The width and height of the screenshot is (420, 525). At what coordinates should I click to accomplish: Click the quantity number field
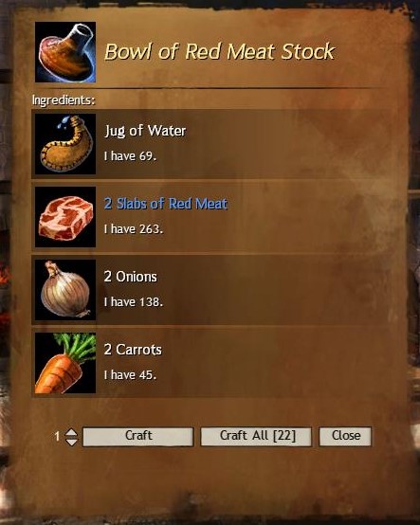(x=57, y=436)
